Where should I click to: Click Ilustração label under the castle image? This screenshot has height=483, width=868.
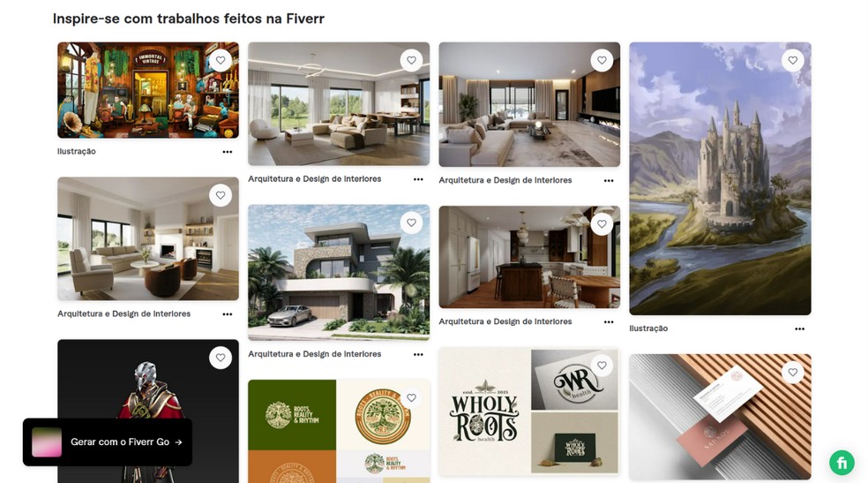648,328
